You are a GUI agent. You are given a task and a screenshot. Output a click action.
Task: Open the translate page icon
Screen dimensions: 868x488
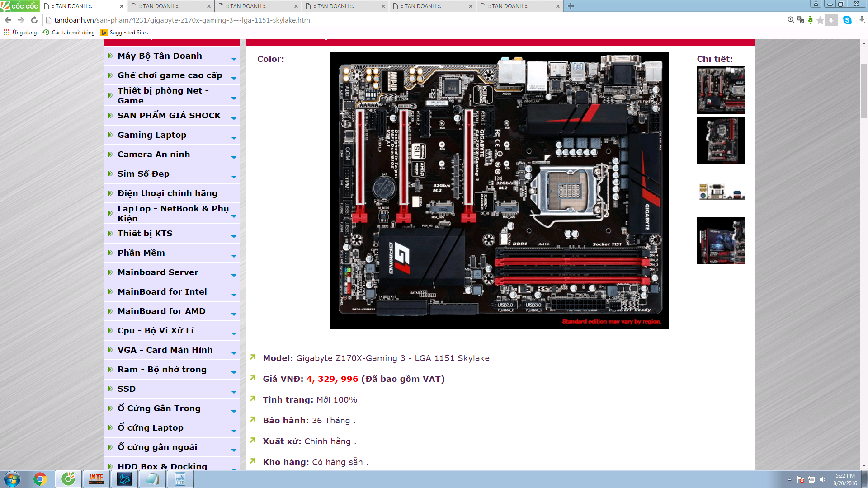[x=801, y=20]
